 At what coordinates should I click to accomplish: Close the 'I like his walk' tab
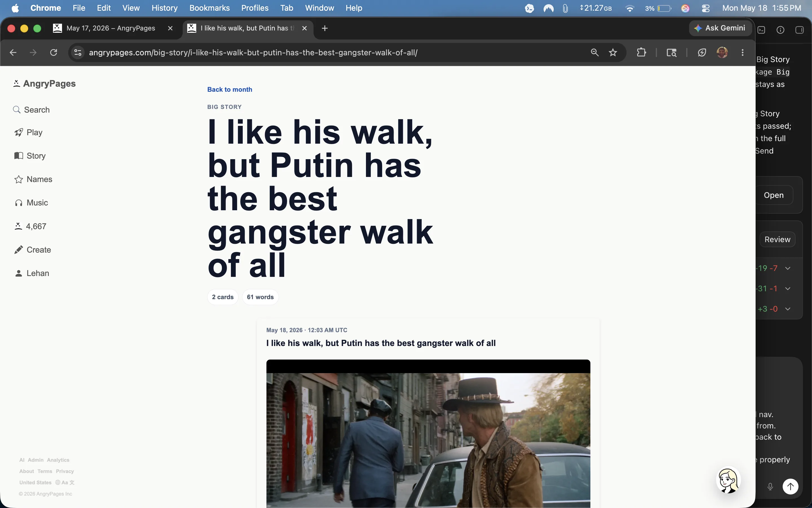click(304, 28)
